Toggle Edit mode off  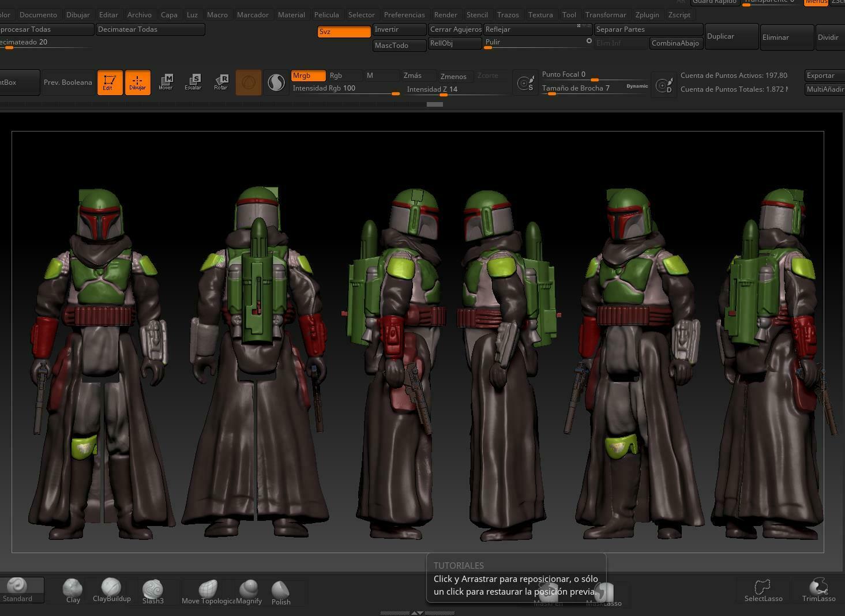110,82
